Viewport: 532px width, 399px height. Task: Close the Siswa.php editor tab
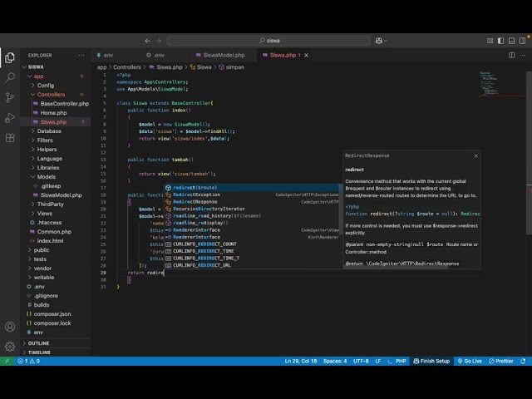(x=307, y=56)
